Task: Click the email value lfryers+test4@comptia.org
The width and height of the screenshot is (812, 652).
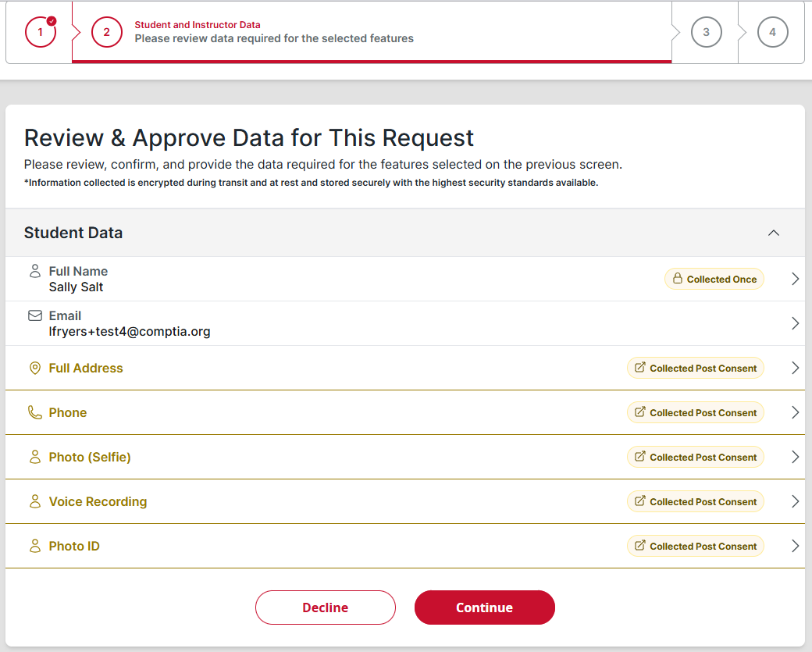Action: pyautogui.click(x=130, y=331)
